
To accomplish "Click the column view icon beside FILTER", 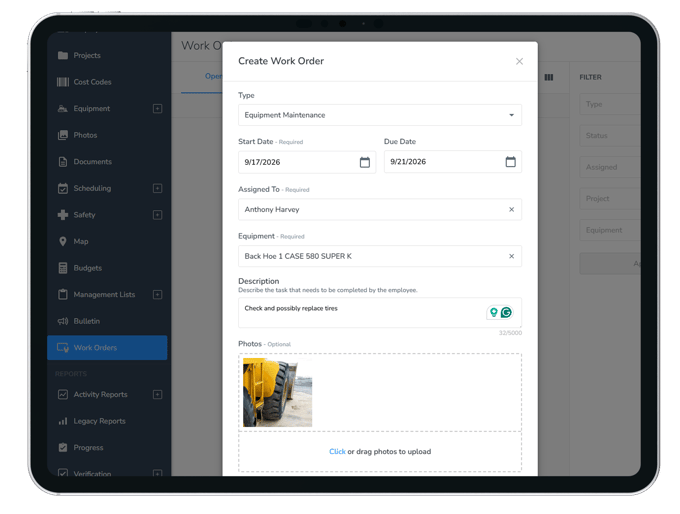I will [x=549, y=77].
